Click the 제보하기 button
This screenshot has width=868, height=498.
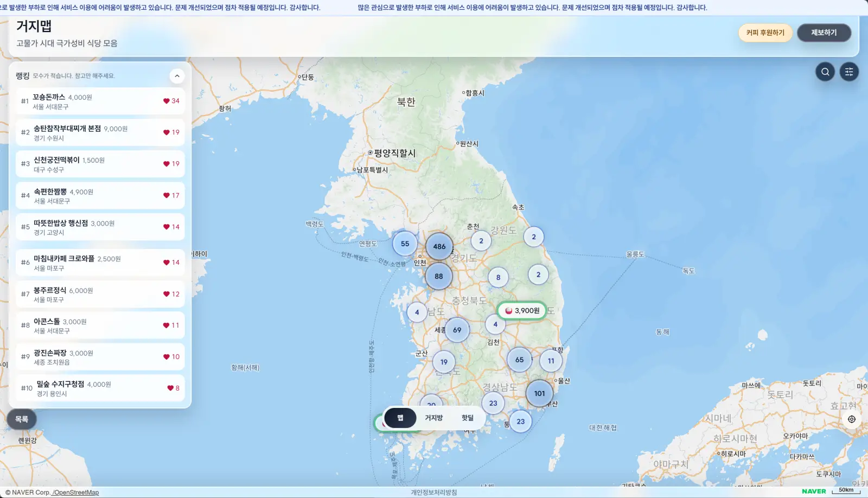pos(824,32)
